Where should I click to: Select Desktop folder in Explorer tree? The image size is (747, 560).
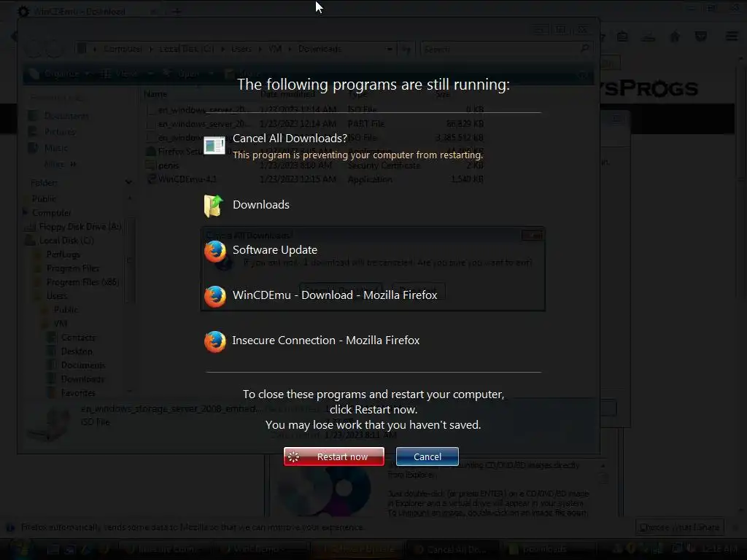77,351
